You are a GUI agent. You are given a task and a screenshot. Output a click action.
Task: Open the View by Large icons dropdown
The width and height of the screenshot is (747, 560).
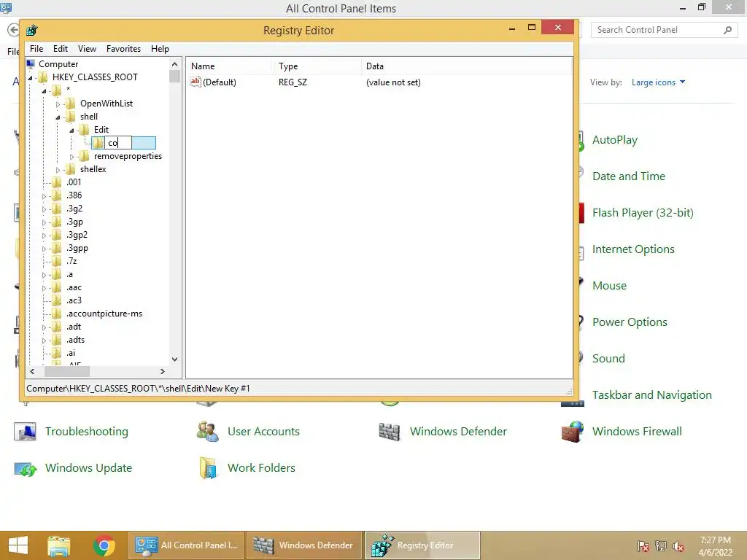click(659, 82)
